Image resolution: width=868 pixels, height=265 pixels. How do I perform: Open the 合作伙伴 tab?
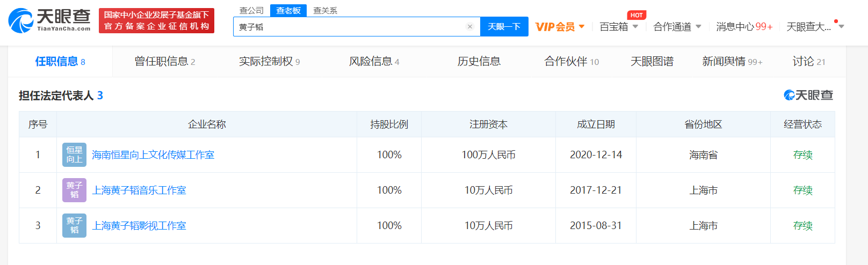point(572,62)
